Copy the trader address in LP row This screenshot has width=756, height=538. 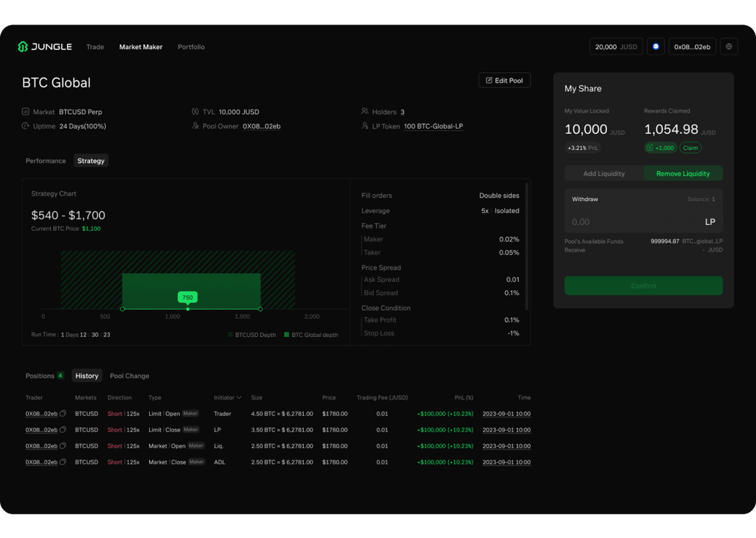tap(63, 430)
